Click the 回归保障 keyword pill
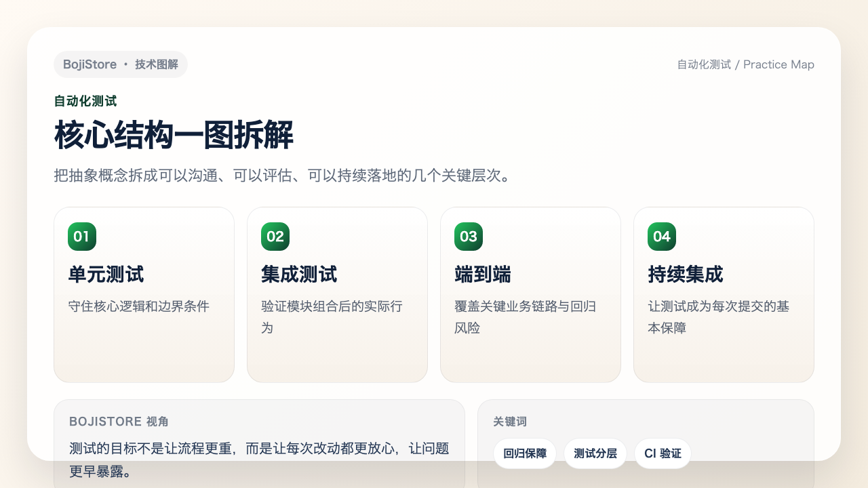 [524, 453]
